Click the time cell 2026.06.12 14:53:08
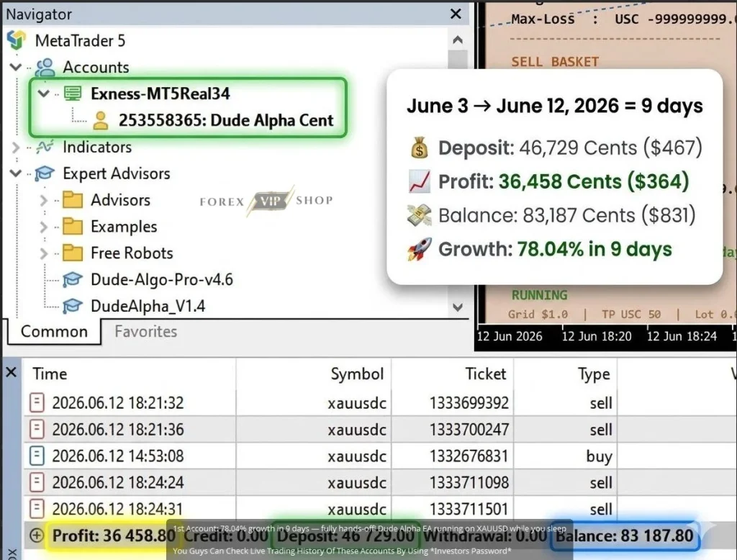The height and width of the screenshot is (560, 737). click(x=117, y=456)
